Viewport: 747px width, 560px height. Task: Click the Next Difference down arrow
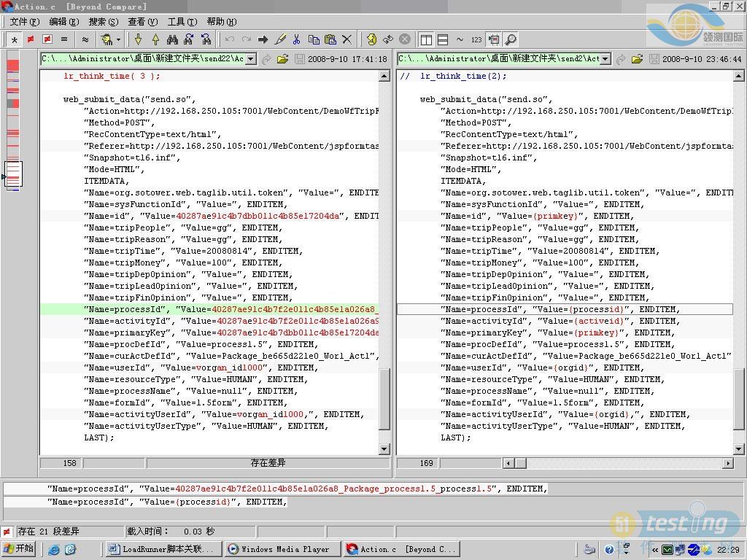click(139, 39)
